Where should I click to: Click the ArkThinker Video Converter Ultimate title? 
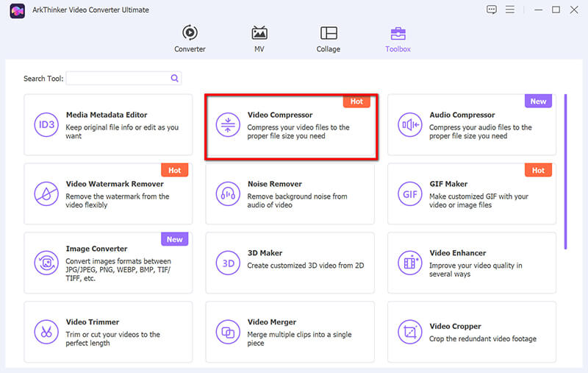(90, 10)
